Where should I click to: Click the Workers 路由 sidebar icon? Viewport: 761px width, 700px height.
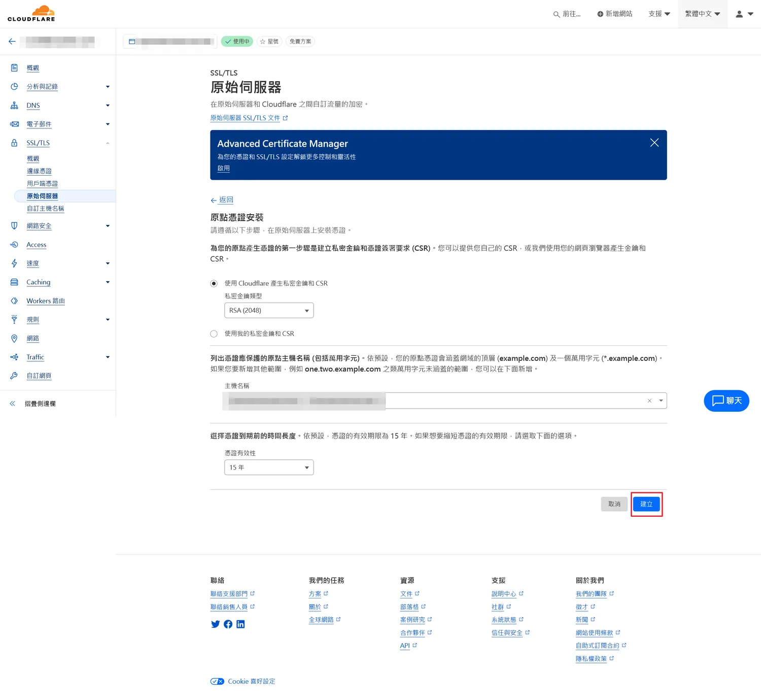point(14,301)
